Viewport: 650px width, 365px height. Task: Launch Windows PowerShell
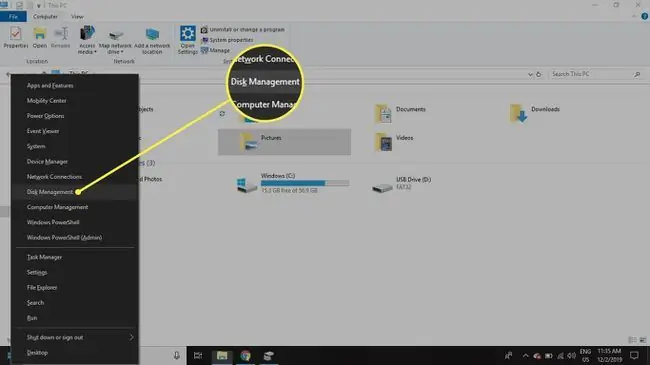click(x=53, y=222)
